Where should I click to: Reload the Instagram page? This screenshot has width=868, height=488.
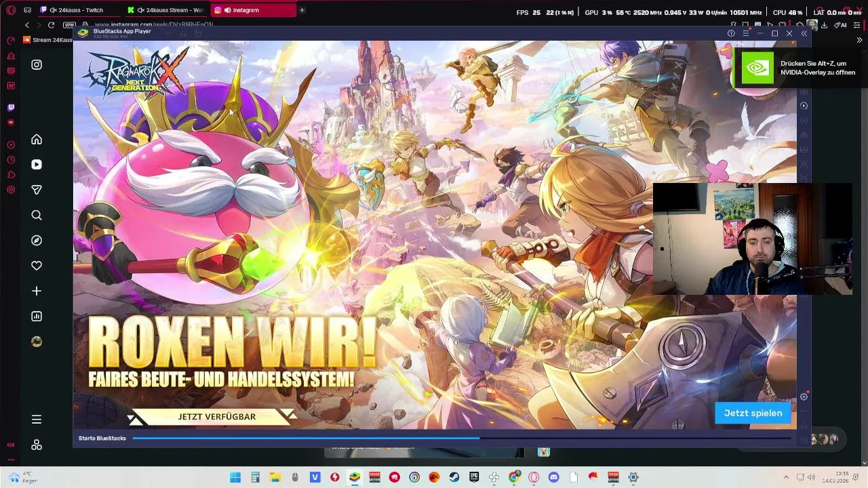(x=51, y=24)
